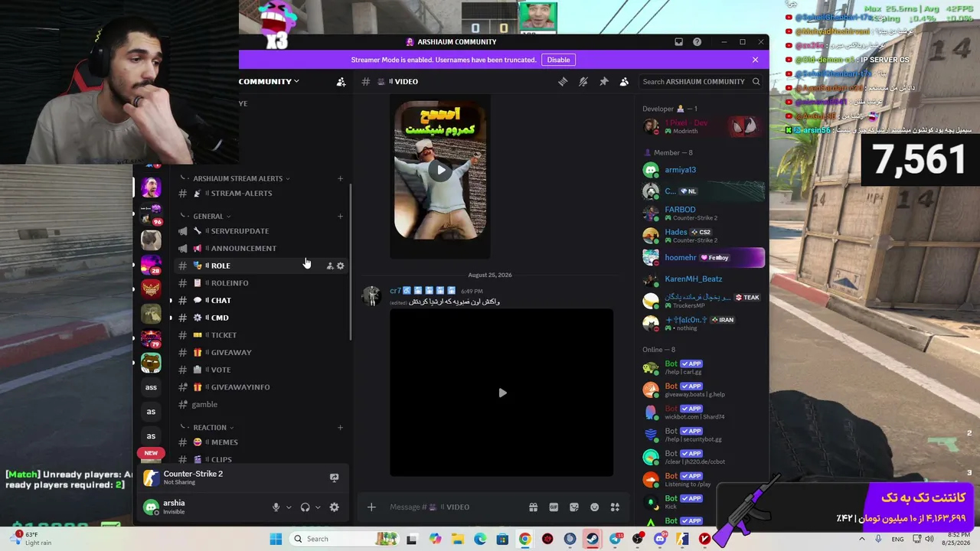Open Windows Start menu
The image size is (980, 551).
click(x=276, y=539)
